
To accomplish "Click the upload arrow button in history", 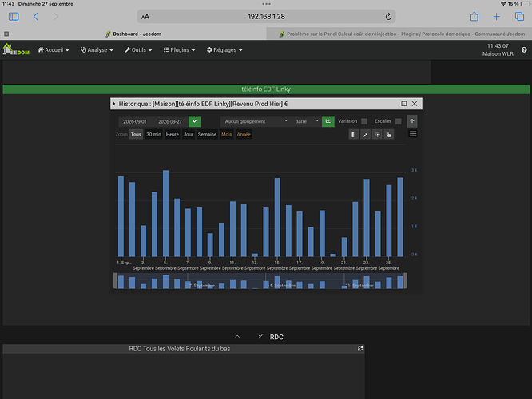I will click(412, 121).
